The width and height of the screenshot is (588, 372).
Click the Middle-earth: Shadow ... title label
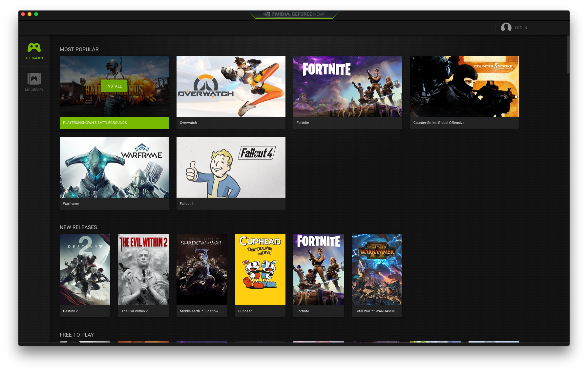coord(201,311)
